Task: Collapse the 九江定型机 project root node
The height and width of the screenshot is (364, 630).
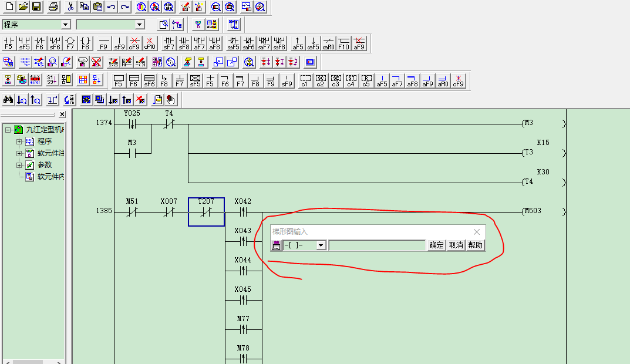Action: (x=8, y=130)
